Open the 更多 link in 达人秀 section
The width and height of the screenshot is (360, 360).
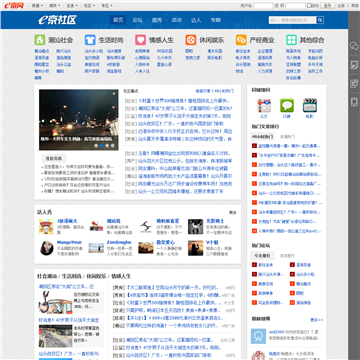pyautogui.click(x=233, y=212)
